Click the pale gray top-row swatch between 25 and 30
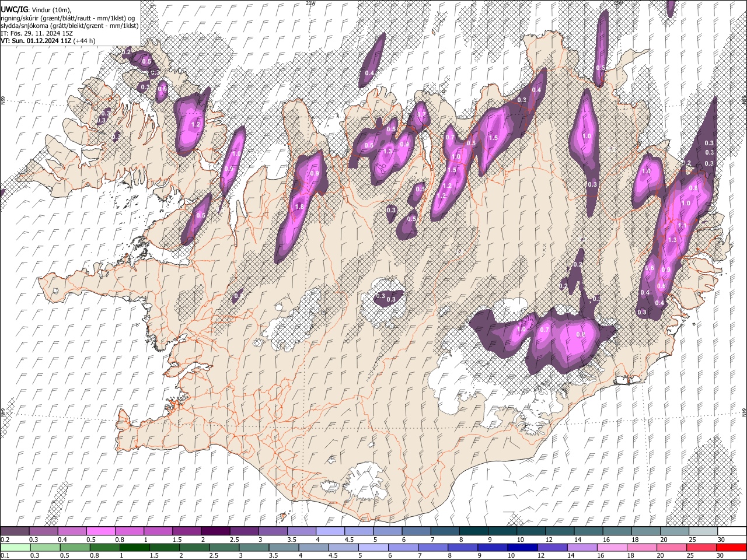 [x=704, y=531]
